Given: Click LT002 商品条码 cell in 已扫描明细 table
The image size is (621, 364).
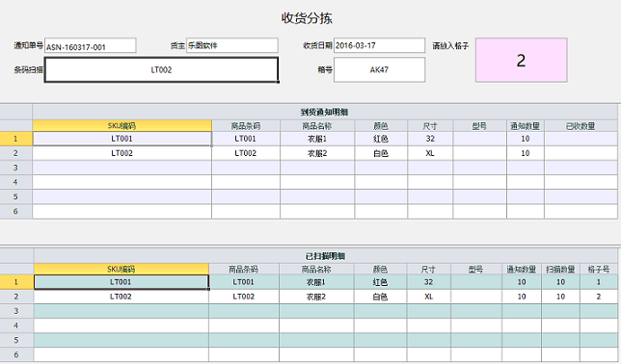Looking at the screenshot, I should click(244, 297).
